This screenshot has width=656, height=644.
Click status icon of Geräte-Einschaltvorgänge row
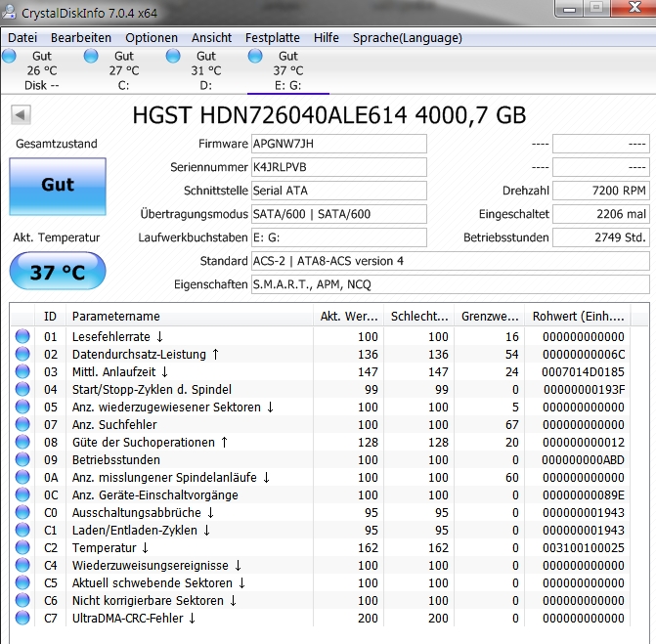point(22,494)
